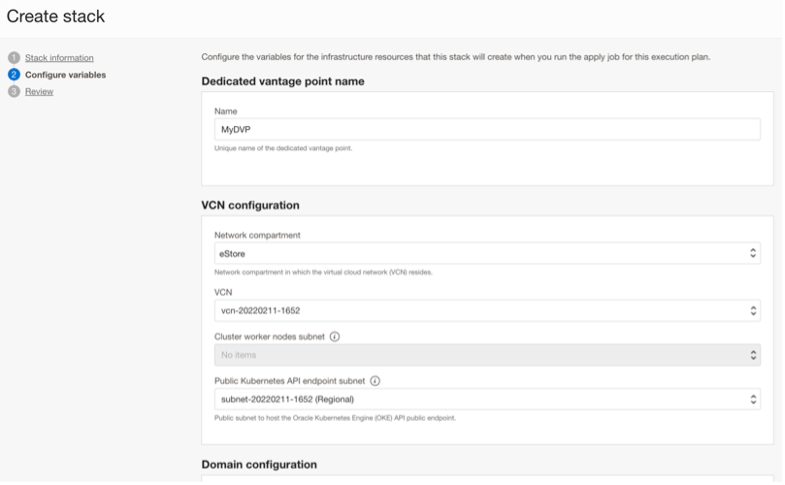Open the Network compartment dropdown showing eStore
This screenshot has width=785, height=485.
(487, 254)
